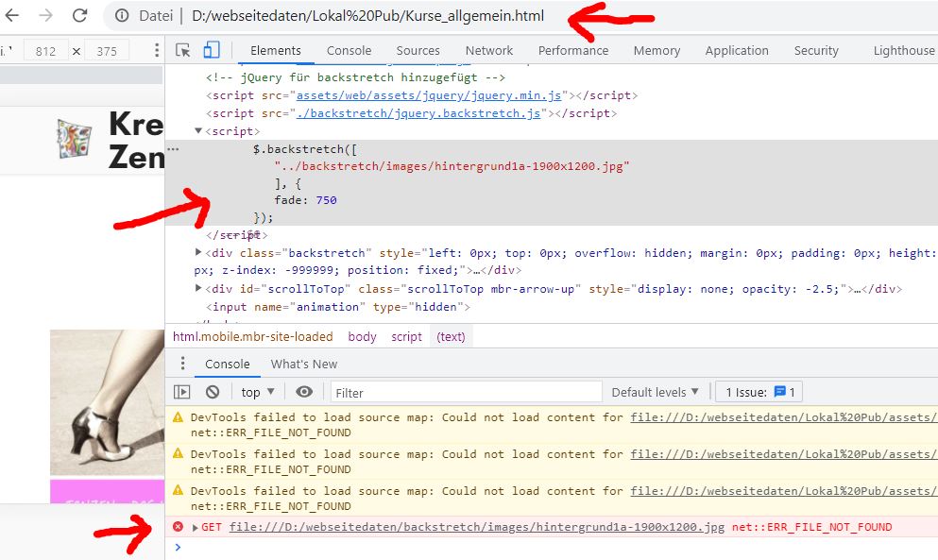This screenshot has width=938, height=560.
Task: Click the red error icon in the console
Action: [179, 527]
